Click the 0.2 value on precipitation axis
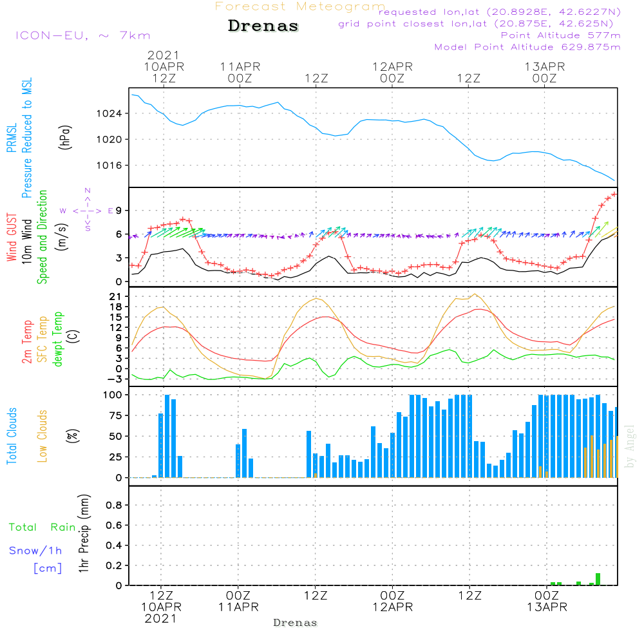This screenshot has height=644, width=644. coord(114,566)
